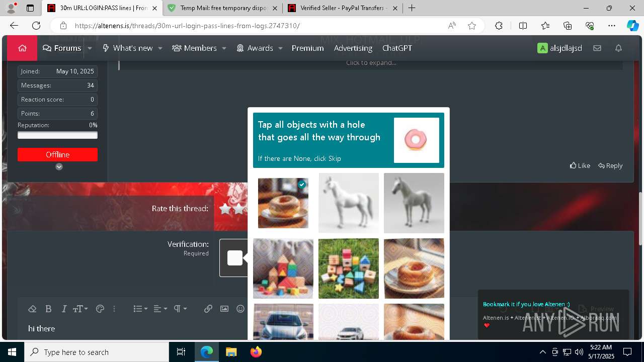Open the alerts bell icon
This screenshot has width=644, height=362.
[x=619, y=48]
